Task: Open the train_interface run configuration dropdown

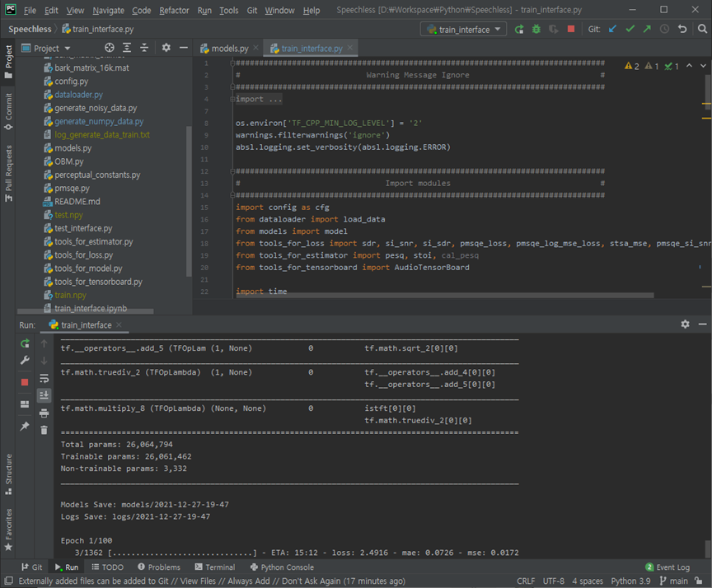Action: 464,30
